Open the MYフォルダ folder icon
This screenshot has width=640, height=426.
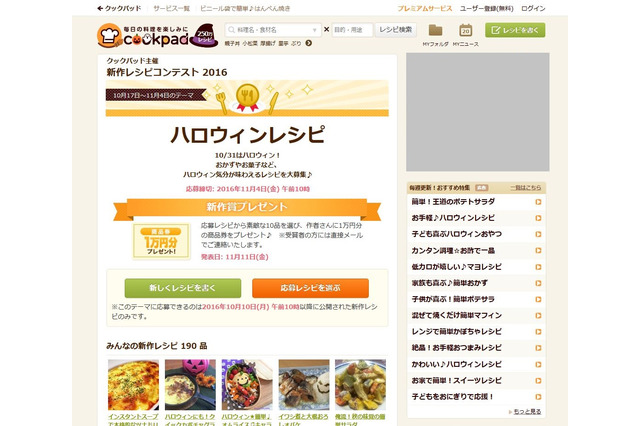tap(435, 31)
